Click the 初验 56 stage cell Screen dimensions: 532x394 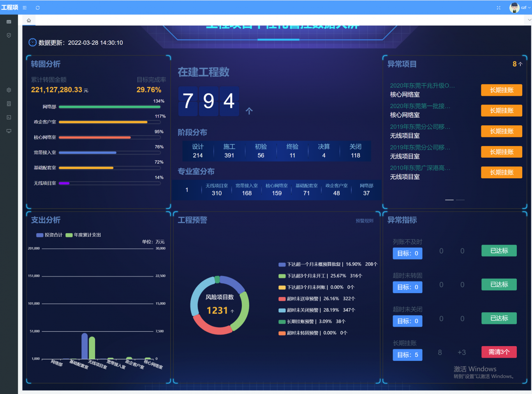pos(261,151)
